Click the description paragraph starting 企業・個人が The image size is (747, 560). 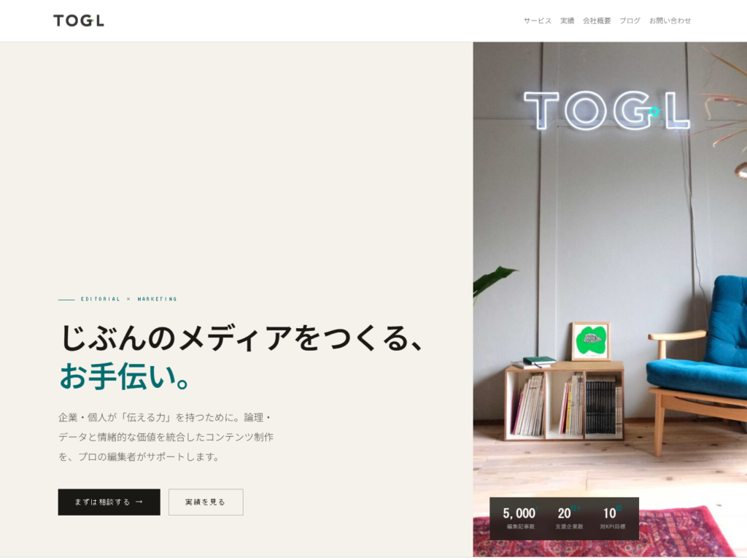(166, 437)
